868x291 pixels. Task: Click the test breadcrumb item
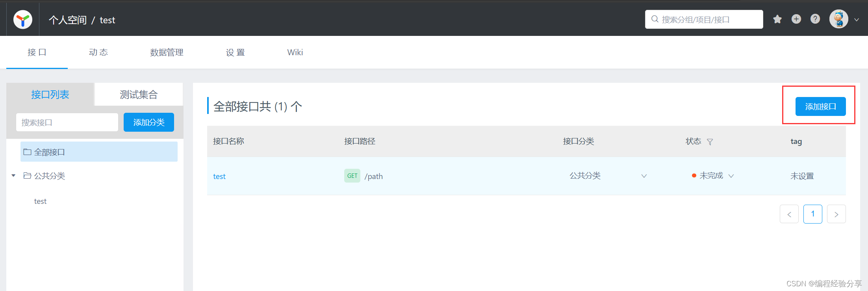(x=108, y=20)
